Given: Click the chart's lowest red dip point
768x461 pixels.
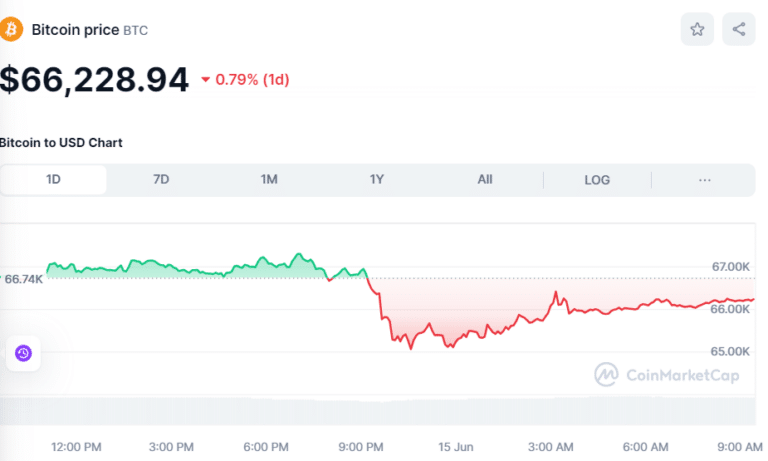Looking at the screenshot, I should click(x=410, y=348).
